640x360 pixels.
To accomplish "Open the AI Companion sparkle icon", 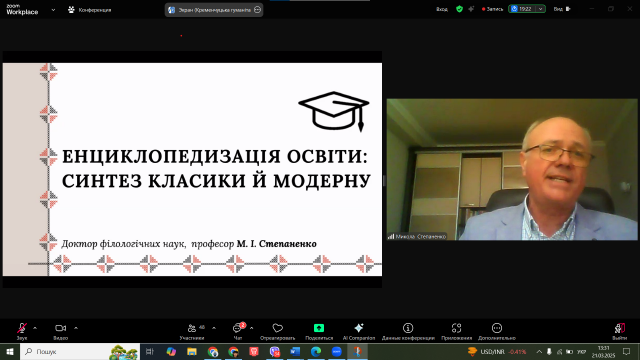I will point(359,328).
